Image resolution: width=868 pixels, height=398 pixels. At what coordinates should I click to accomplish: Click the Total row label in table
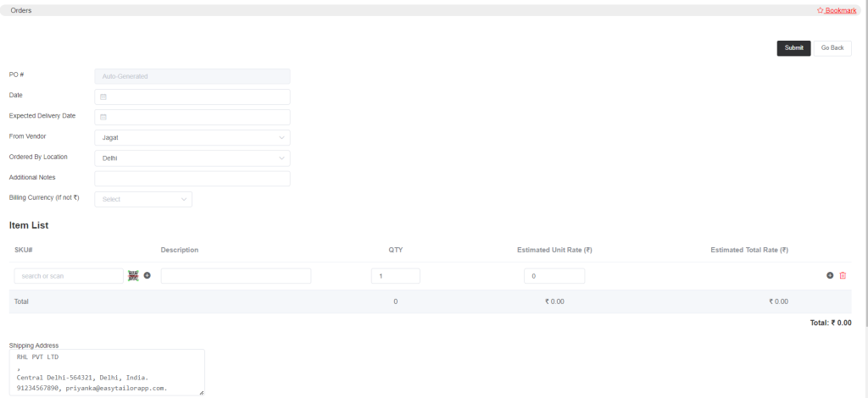coord(21,301)
